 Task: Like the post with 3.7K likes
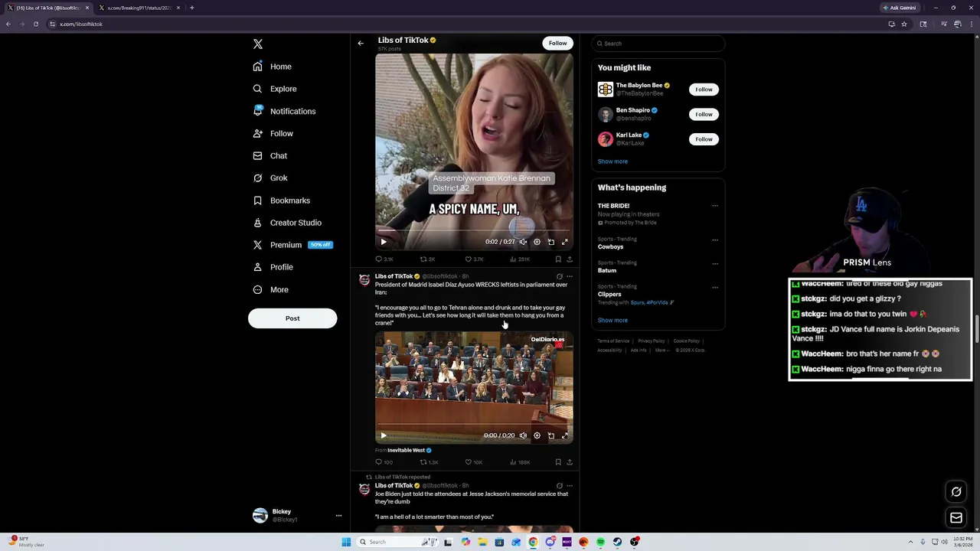[474, 259]
